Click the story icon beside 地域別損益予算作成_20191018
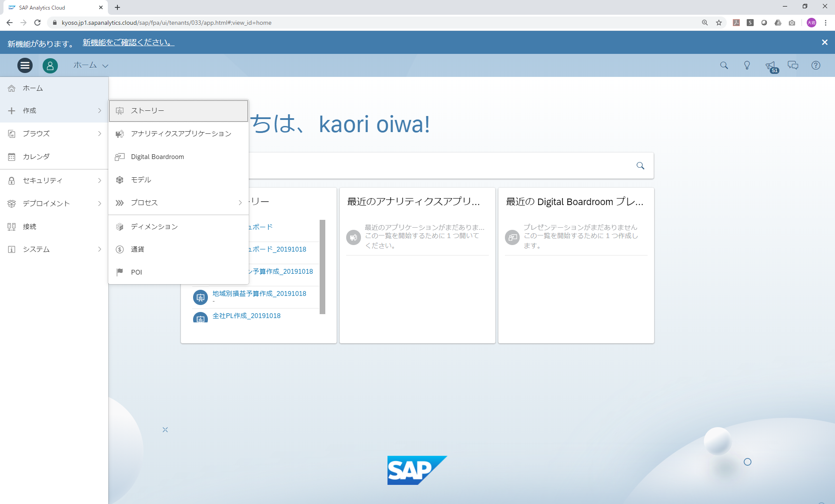Viewport: 835px width, 504px height. 200,297
